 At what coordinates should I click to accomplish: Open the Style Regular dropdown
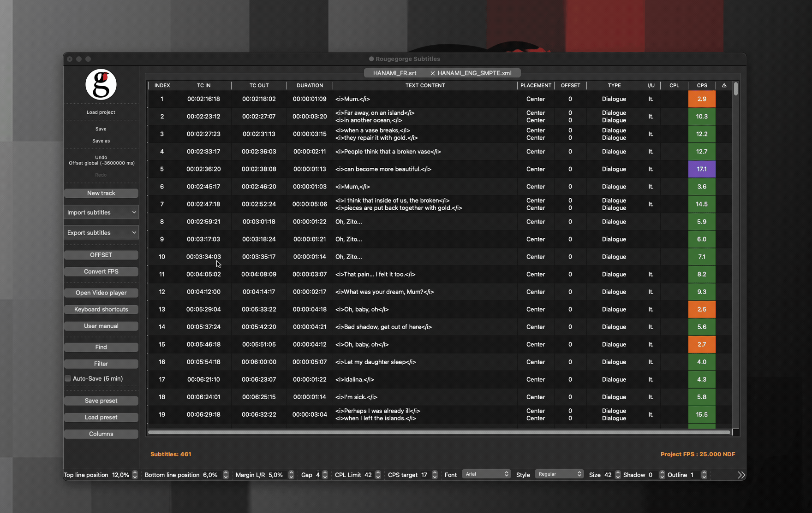click(559, 474)
